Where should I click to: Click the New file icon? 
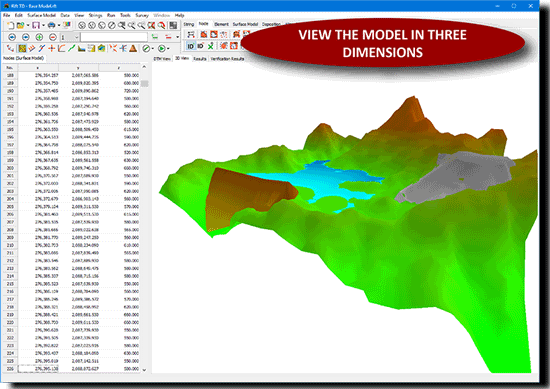[x=11, y=25]
